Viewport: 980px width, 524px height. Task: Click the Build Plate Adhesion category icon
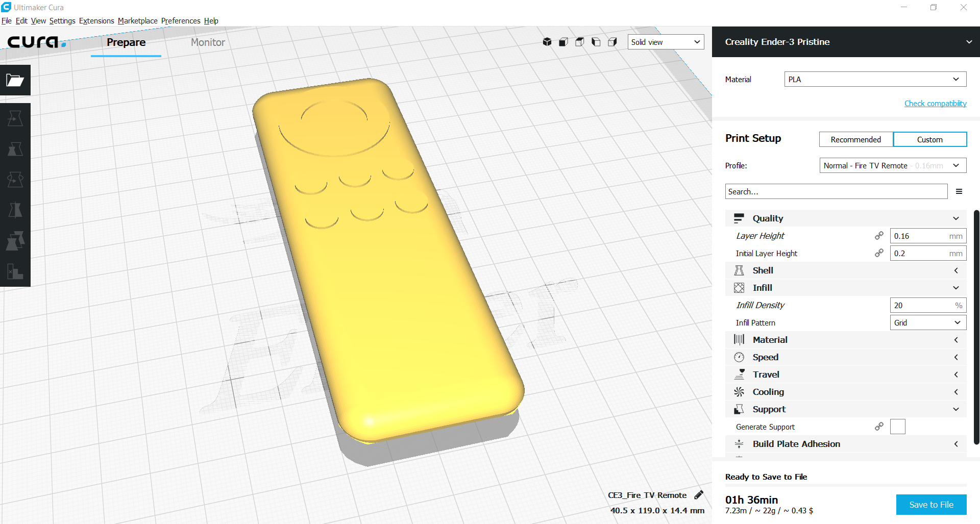(x=739, y=444)
